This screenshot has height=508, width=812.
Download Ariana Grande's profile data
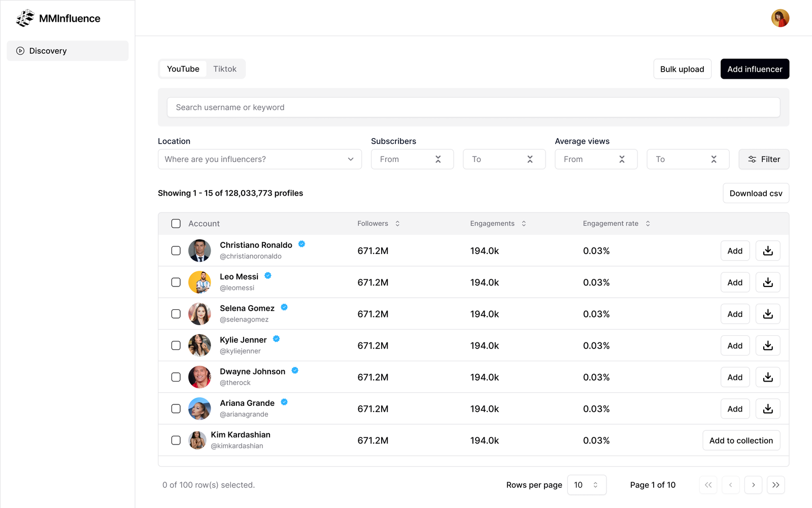(767, 409)
